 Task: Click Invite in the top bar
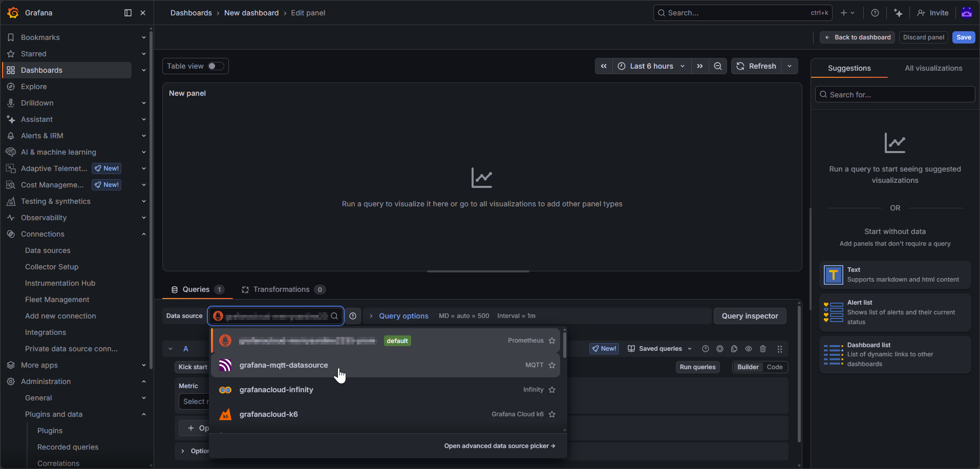(x=933, y=13)
